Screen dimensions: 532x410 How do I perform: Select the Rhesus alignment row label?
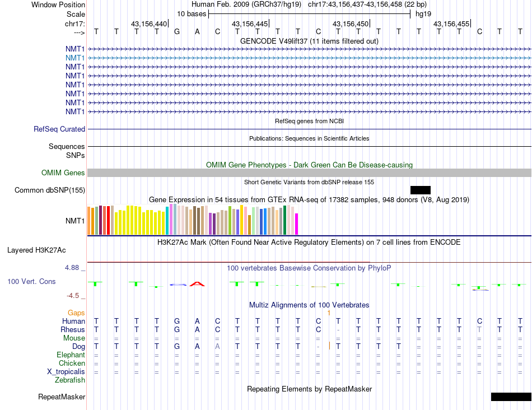[x=73, y=329]
